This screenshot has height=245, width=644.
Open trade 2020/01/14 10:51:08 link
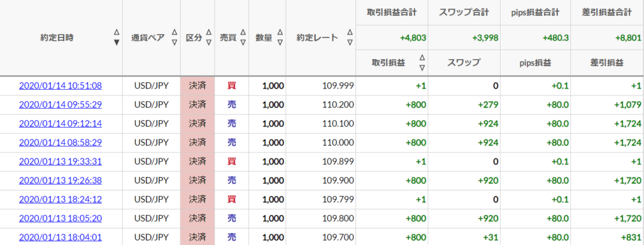[x=60, y=86]
